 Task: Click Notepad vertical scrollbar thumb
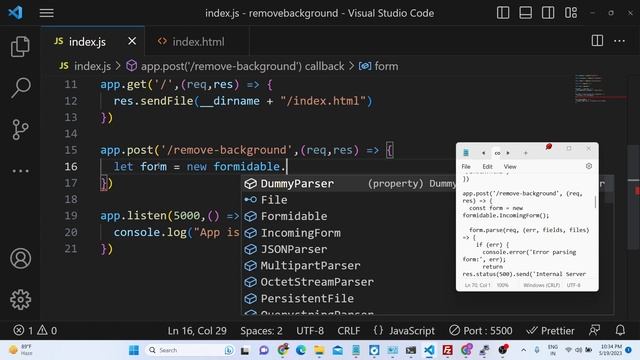click(596, 202)
